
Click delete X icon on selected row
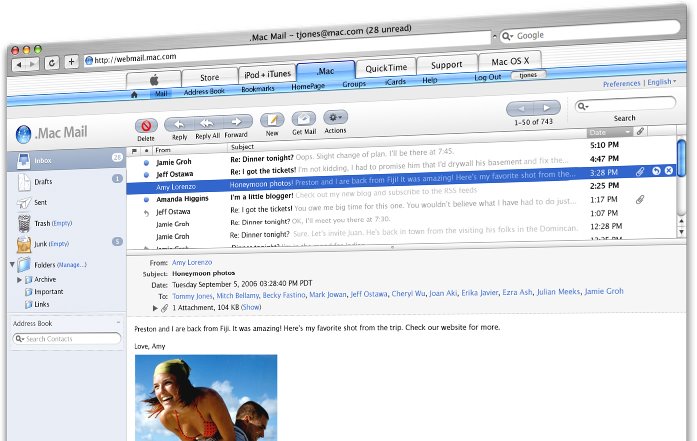[x=669, y=170]
